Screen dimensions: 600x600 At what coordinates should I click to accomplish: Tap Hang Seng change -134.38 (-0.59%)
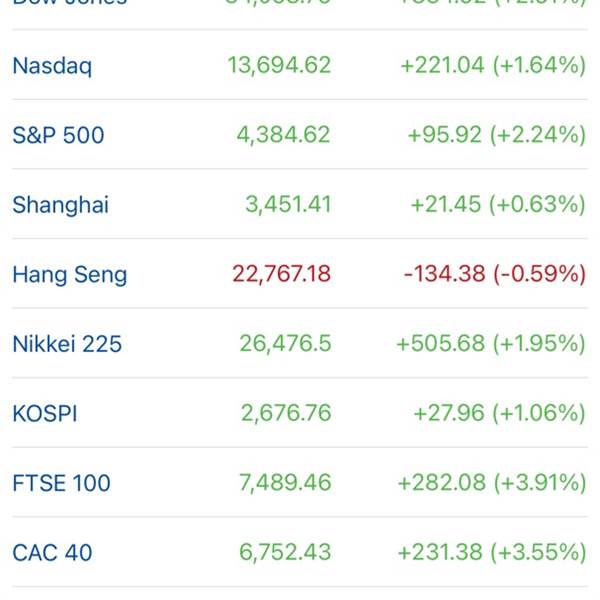[x=494, y=274]
